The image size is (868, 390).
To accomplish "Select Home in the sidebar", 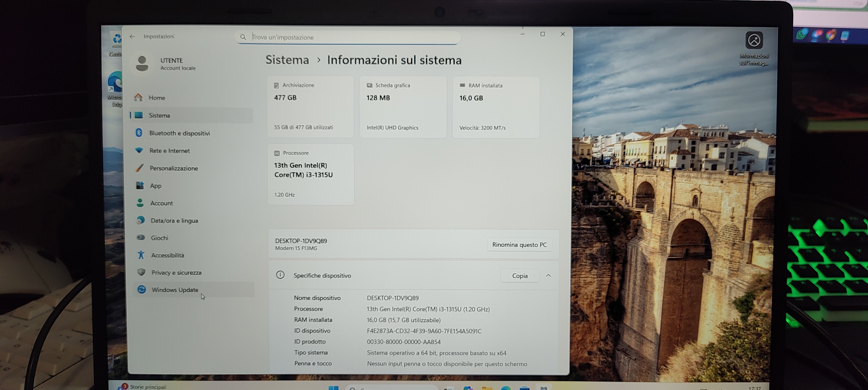I will click(x=157, y=98).
